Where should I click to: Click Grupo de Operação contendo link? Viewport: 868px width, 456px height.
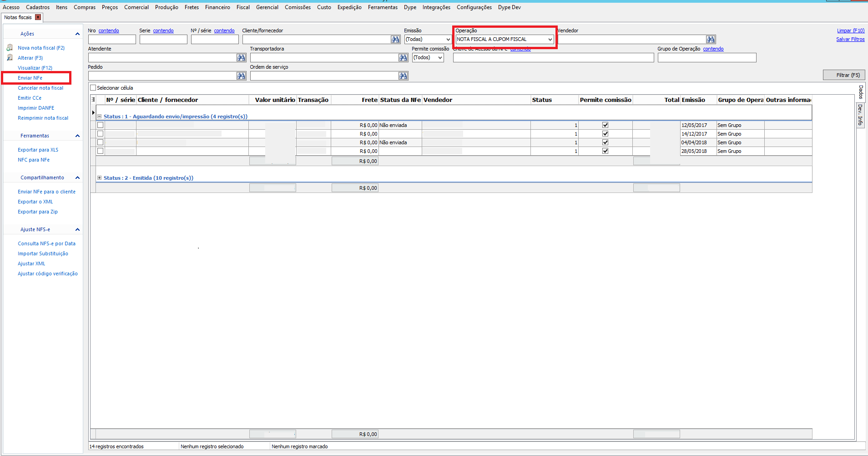[x=713, y=49]
